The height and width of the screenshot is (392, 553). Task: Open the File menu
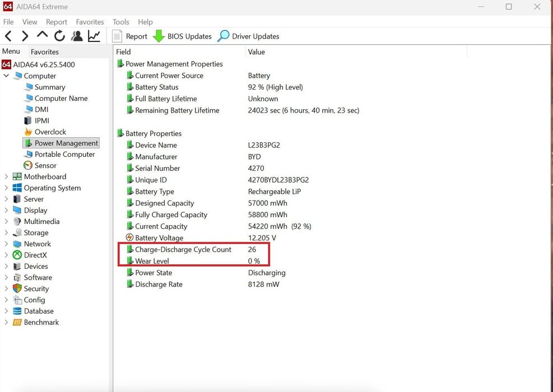click(8, 22)
